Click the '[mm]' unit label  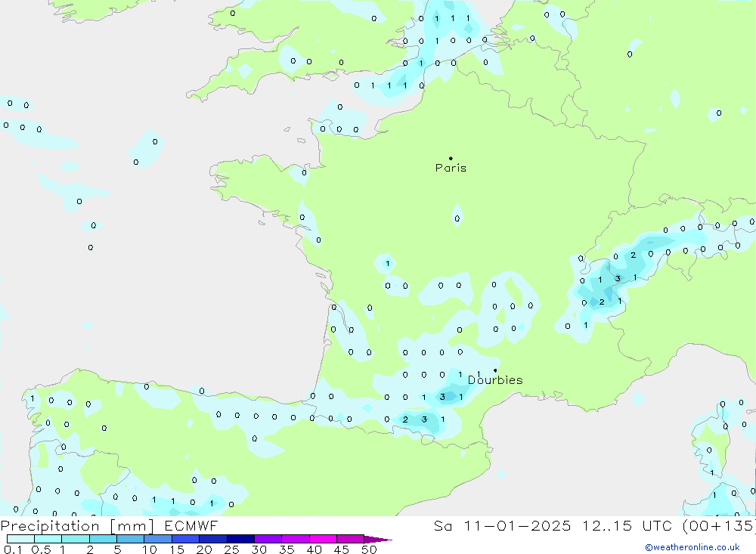pos(132,526)
